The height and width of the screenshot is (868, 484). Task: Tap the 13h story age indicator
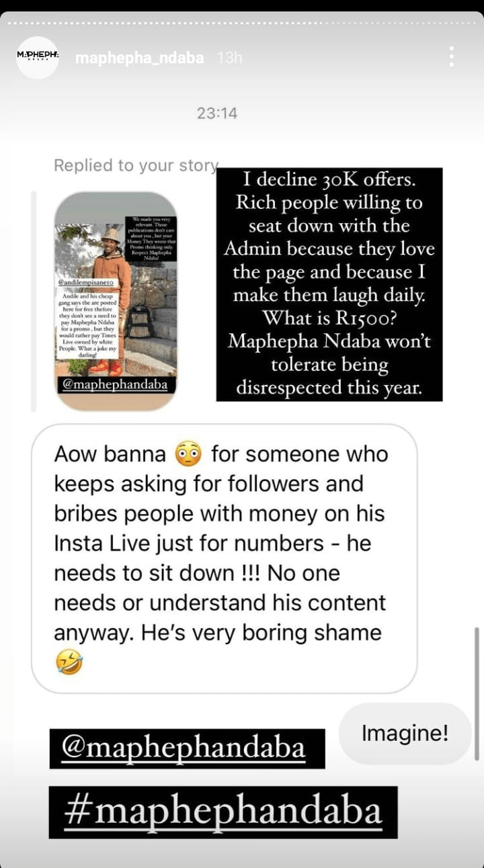pyautogui.click(x=230, y=58)
